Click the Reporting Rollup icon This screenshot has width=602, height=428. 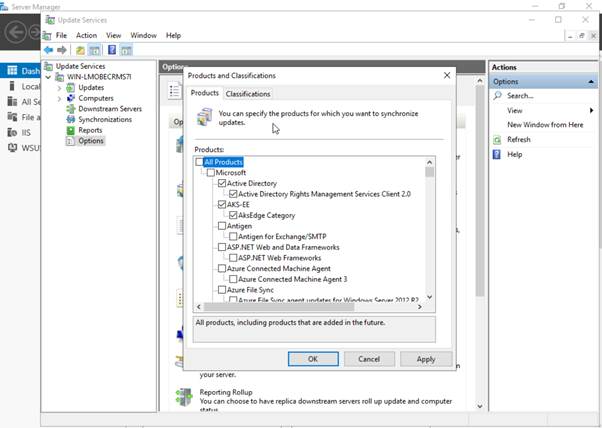tap(184, 397)
